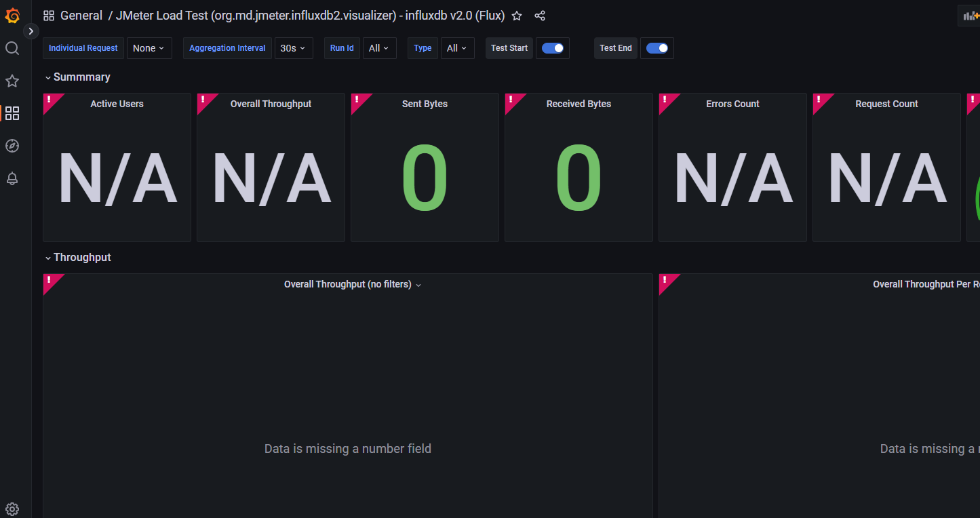
Task: Click Test End label
Action: tap(616, 48)
